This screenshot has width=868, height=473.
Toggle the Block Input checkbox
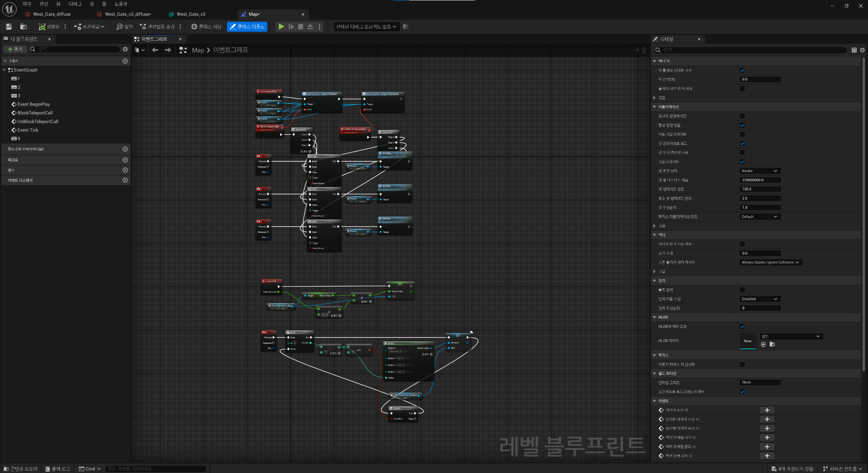click(x=742, y=290)
